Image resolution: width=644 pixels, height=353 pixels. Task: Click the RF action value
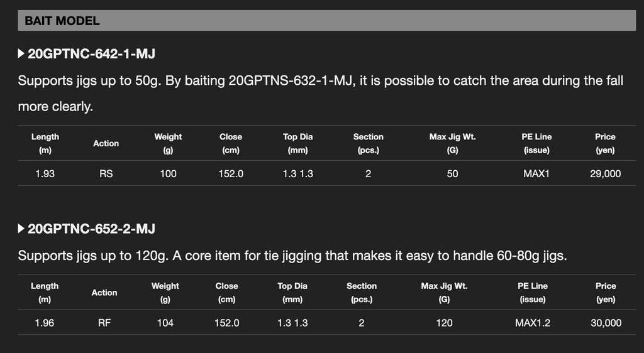tap(104, 323)
